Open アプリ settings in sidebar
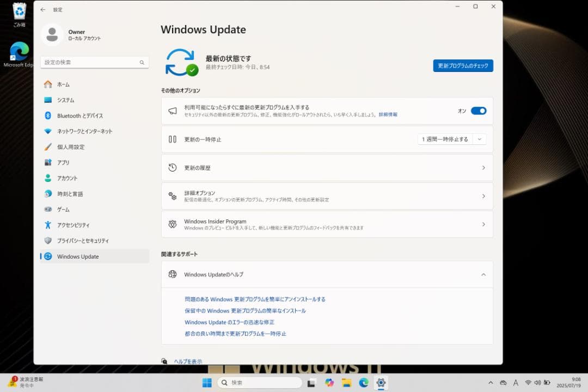The image size is (588, 392). click(x=95, y=162)
